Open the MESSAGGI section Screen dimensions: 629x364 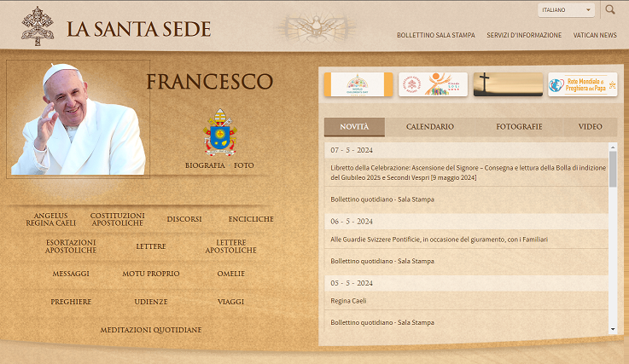71,274
